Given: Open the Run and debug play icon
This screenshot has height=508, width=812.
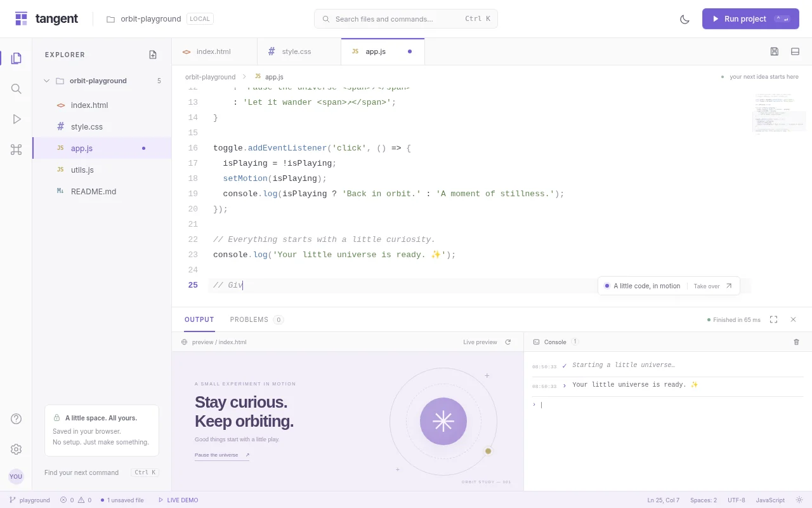Looking at the screenshot, I should (16, 119).
